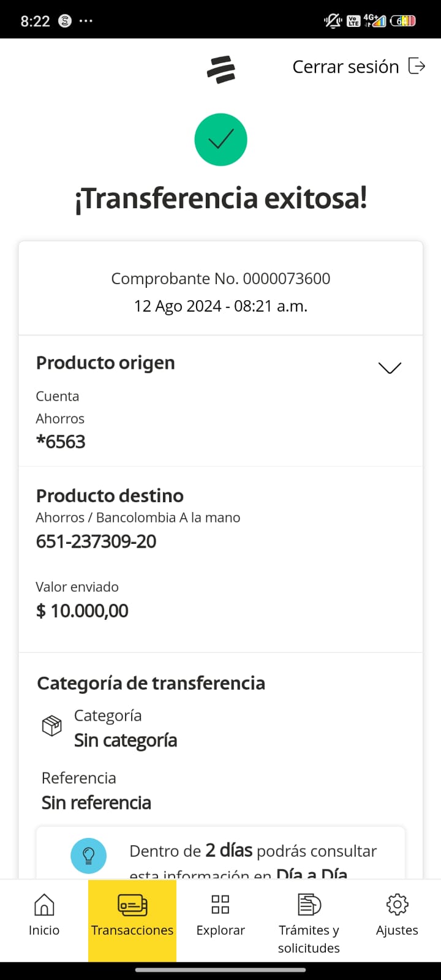
Task: Tap the category box icon
Action: tap(51, 726)
